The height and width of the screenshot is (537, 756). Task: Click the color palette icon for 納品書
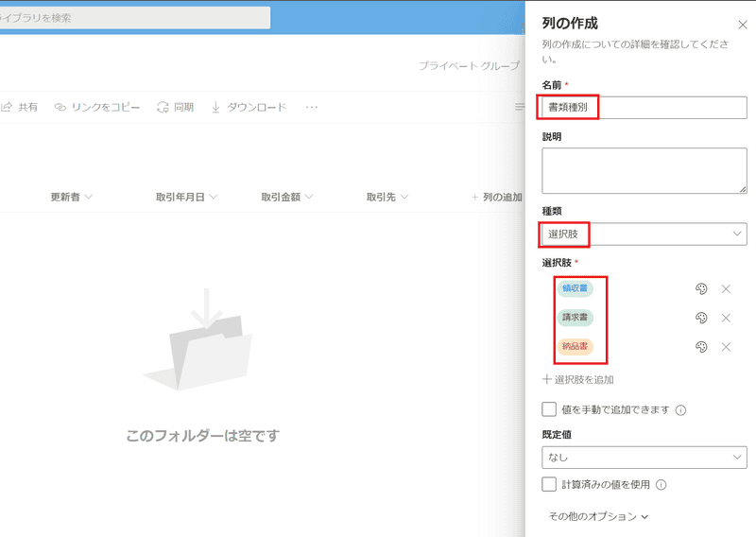(x=701, y=347)
